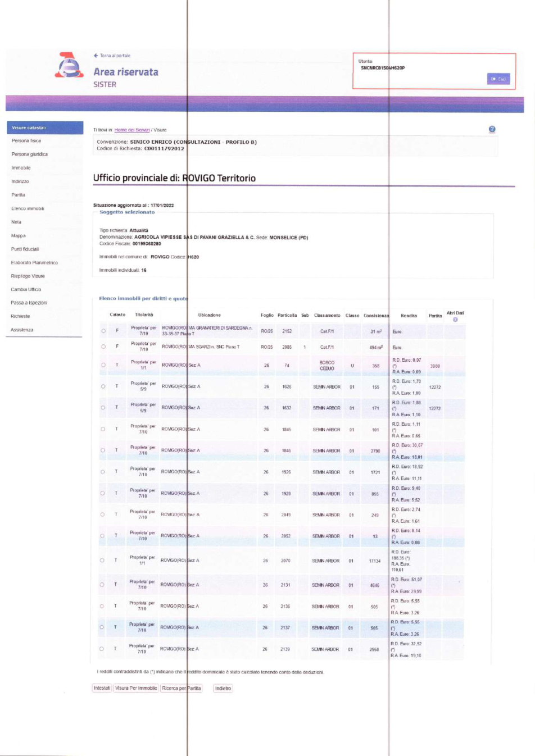This screenshot has height=756, width=535.
Task: Open Elenco immobili in the sidebar
Action: [28, 208]
